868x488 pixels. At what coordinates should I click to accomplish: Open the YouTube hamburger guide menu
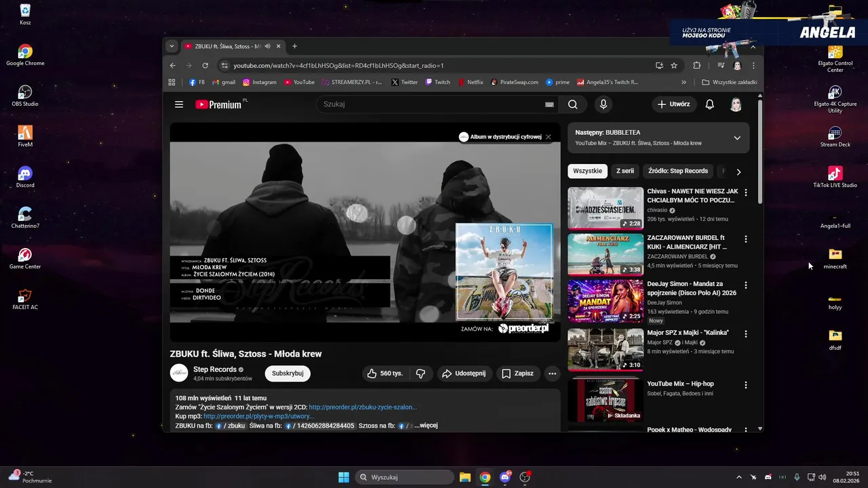[179, 104]
